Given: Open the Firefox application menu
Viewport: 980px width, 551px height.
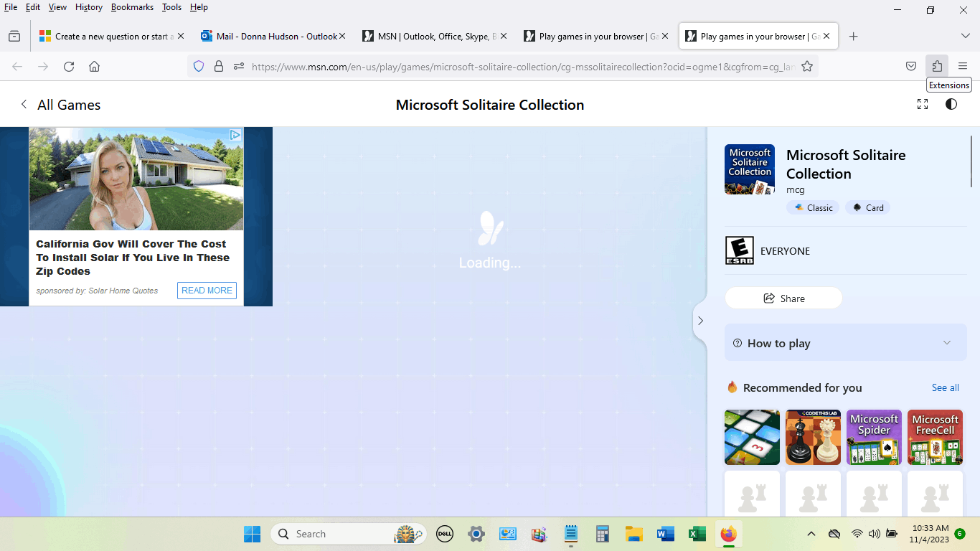Looking at the screenshot, I should [963, 66].
